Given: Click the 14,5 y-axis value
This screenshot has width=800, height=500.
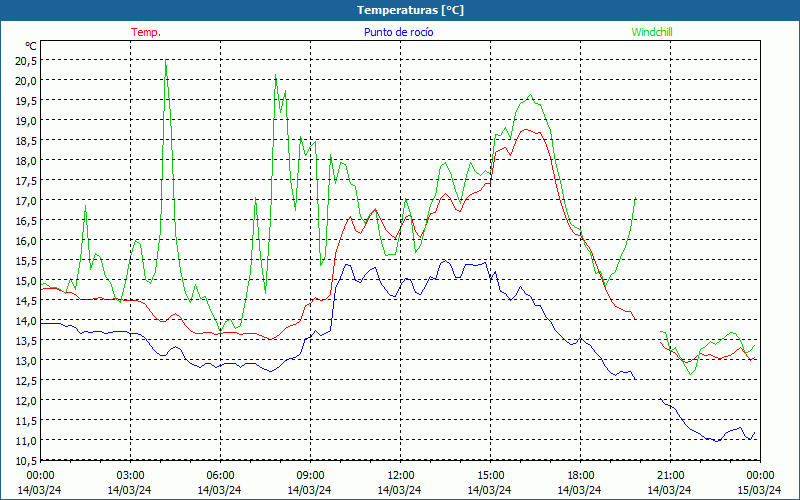Looking at the screenshot, I should tap(27, 301).
